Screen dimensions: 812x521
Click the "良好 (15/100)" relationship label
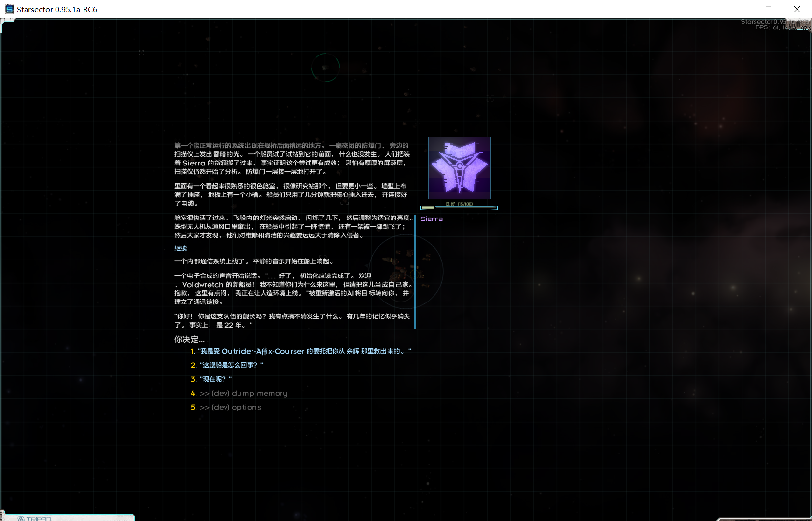tap(459, 204)
